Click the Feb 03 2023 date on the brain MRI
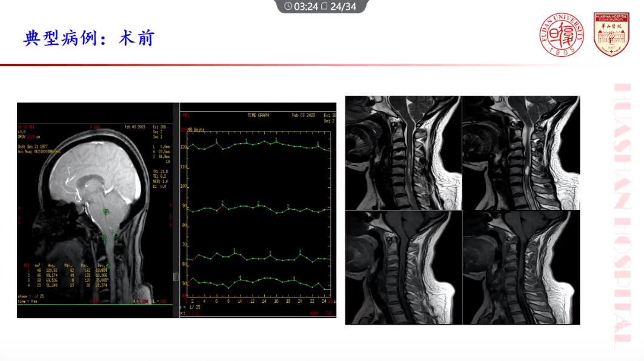The width and height of the screenshot is (644, 361). coord(134,127)
